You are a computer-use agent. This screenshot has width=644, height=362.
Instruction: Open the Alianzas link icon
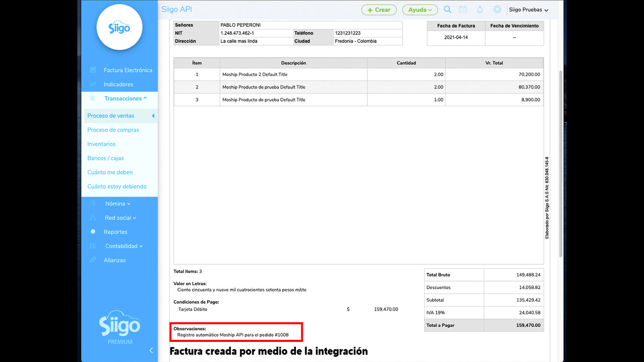click(94, 260)
